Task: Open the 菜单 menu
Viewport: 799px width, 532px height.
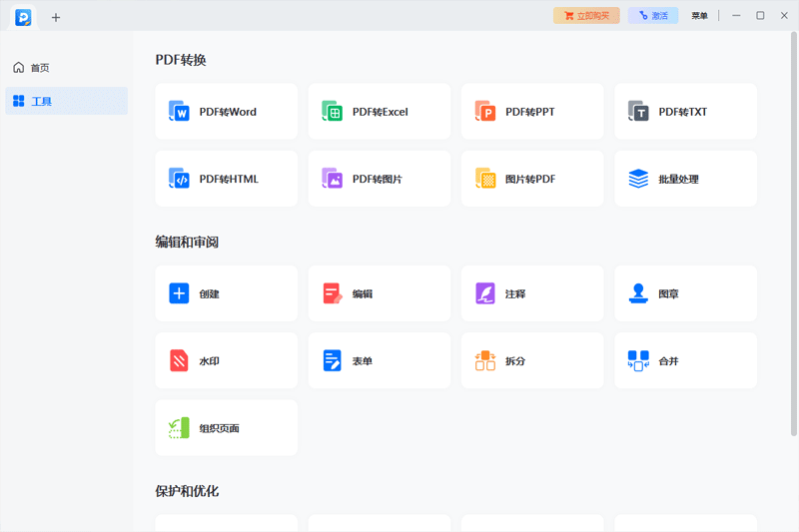Action: (x=699, y=16)
